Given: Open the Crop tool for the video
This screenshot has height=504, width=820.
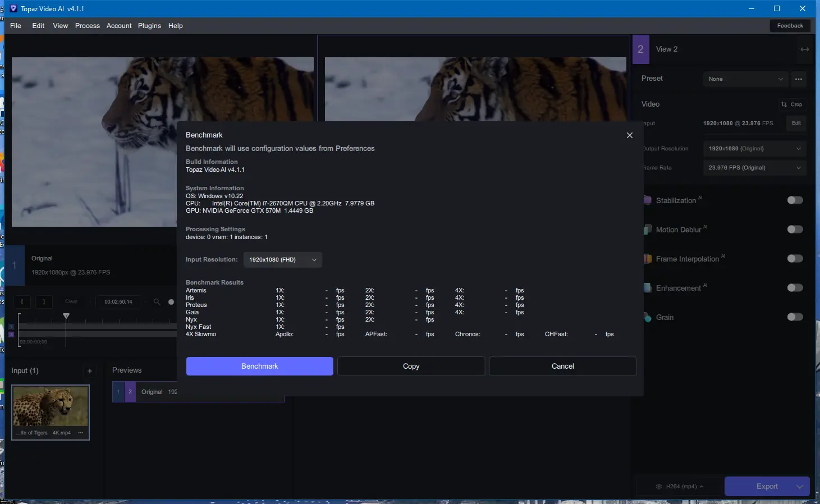Looking at the screenshot, I should pos(792,104).
